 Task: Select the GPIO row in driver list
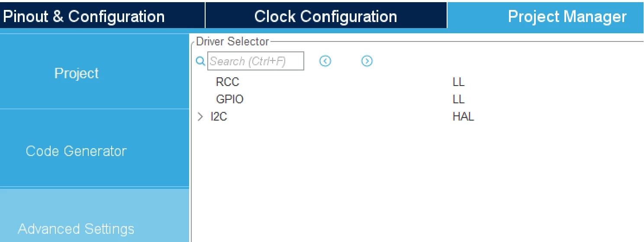[x=417, y=99]
